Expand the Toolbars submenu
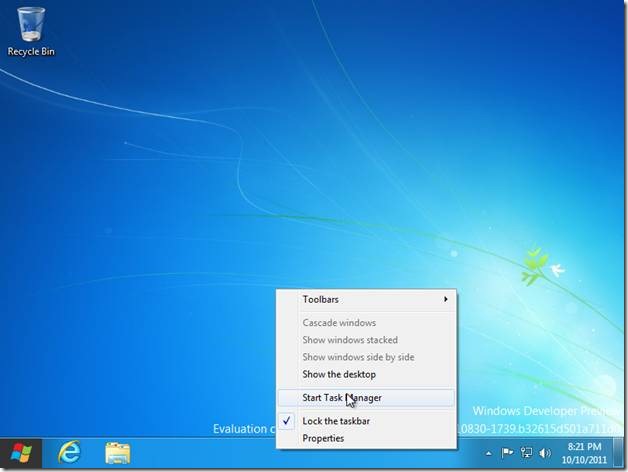The width and height of the screenshot is (628, 472). tap(366, 299)
